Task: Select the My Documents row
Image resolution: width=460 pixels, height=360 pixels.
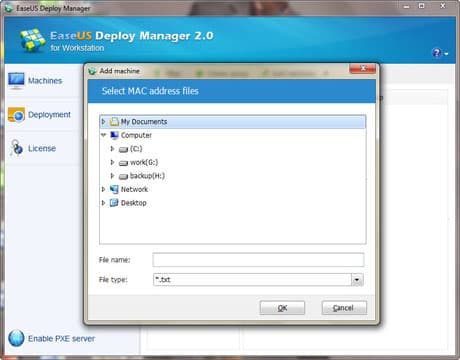Action: click(x=233, y=122)
